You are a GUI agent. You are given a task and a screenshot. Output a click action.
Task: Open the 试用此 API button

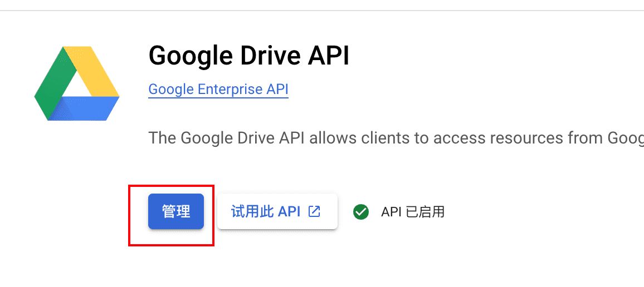pyautogui.click(x=277, y=211)
